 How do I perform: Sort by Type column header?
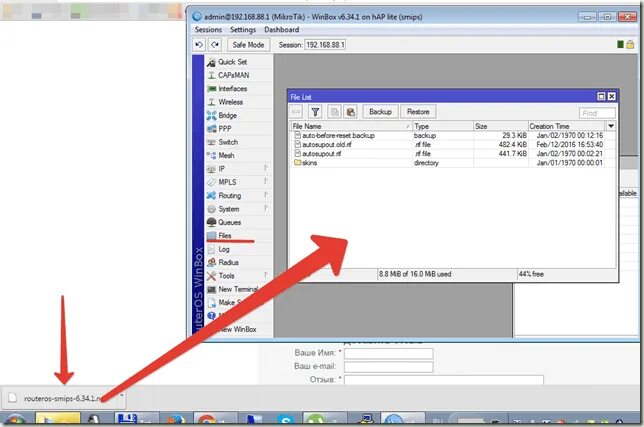[x=443, y=126]
